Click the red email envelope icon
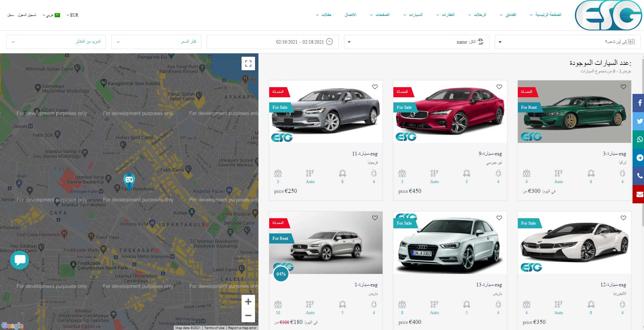 (639, 194)
